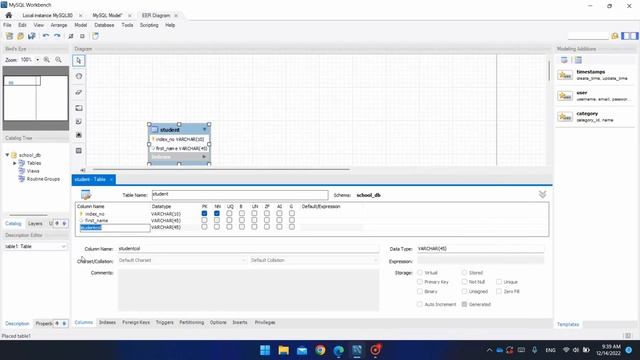The width and height of the screenshot is (640, 360).
Task: Expand Indexes section in student table
Action: coord(204,157)
